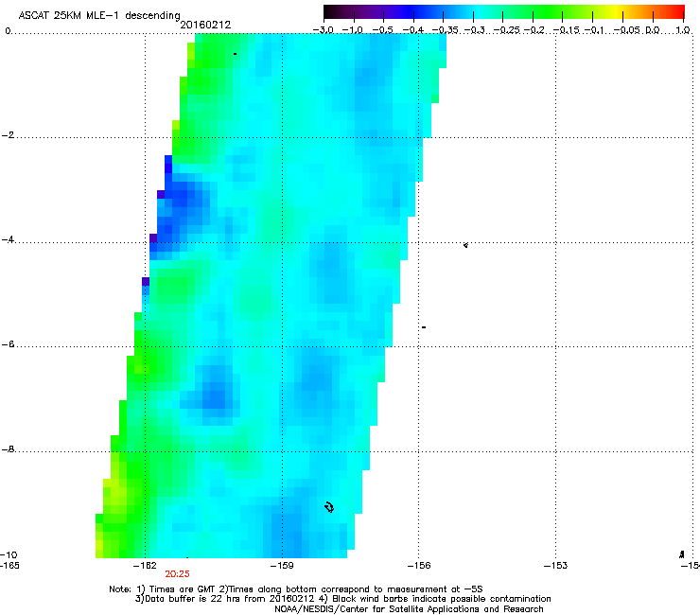The image size is (700, 615).
Task: Click the red time stamp 20:25
Action: [x=177, y=574]
